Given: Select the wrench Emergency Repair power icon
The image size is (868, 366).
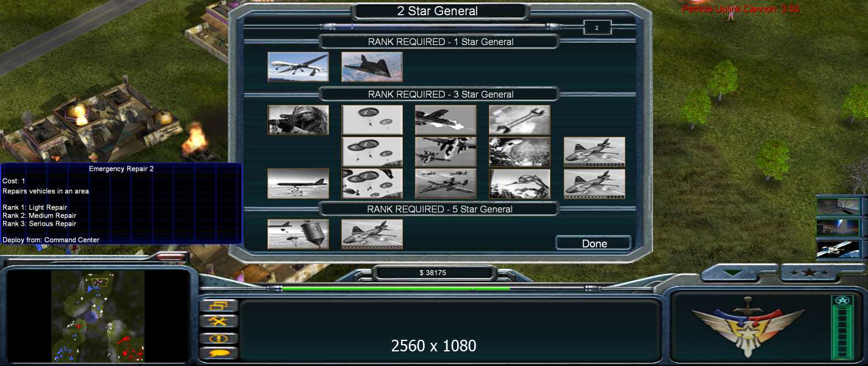Looking at the screenshot, I should click(x=519, y=120).
